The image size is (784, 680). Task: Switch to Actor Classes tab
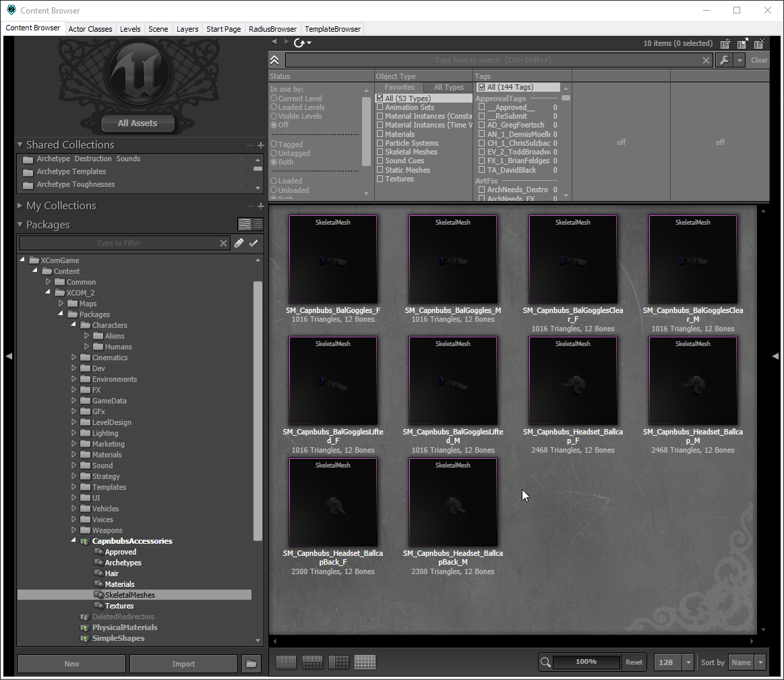[90, 29]
